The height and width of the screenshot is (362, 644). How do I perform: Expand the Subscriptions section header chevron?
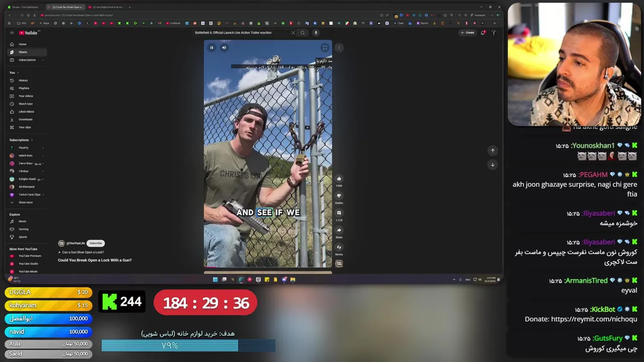[x=32, y=140]
